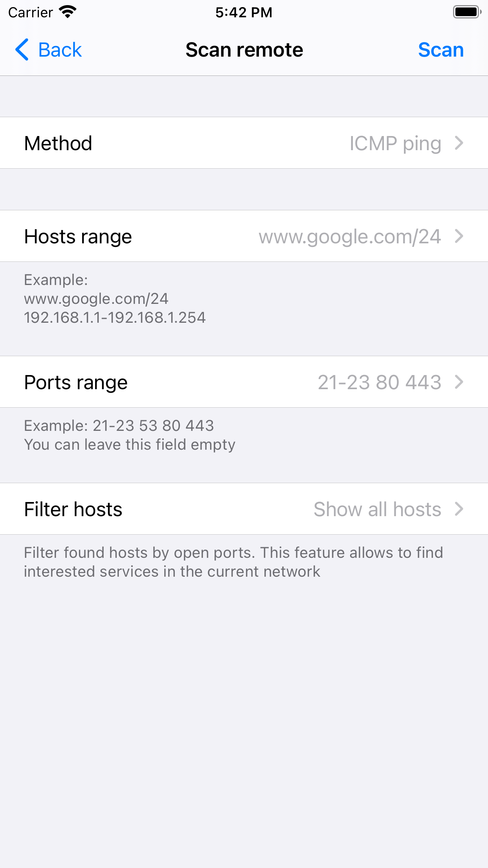Start the scan with the Scan button
Viewport: 488px width, 868px height.
tap(441, 50)
